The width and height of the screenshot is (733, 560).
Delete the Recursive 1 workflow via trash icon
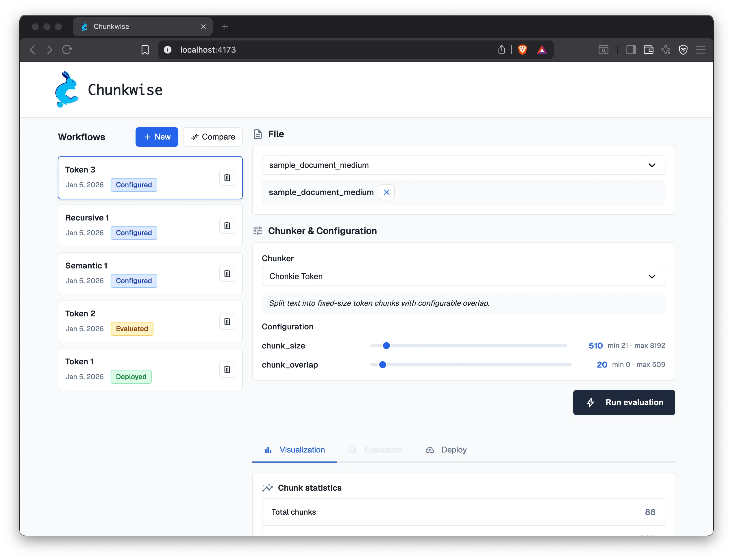(227, 226)
